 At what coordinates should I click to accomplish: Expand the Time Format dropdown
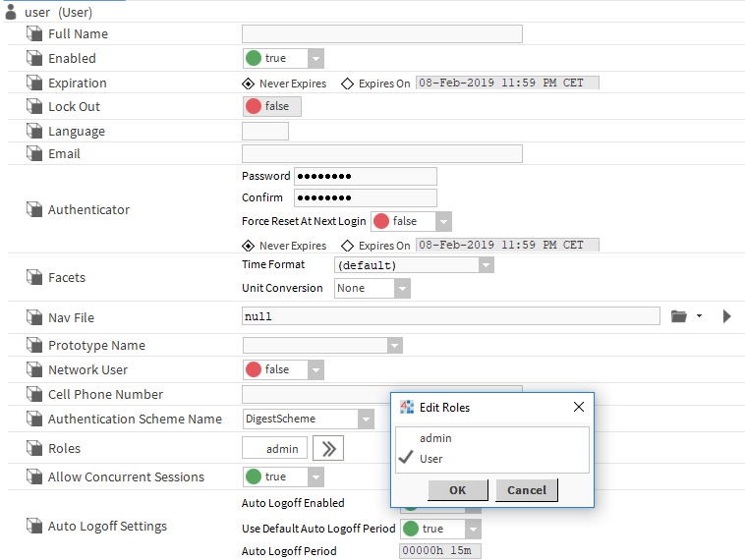click(486, 264)
